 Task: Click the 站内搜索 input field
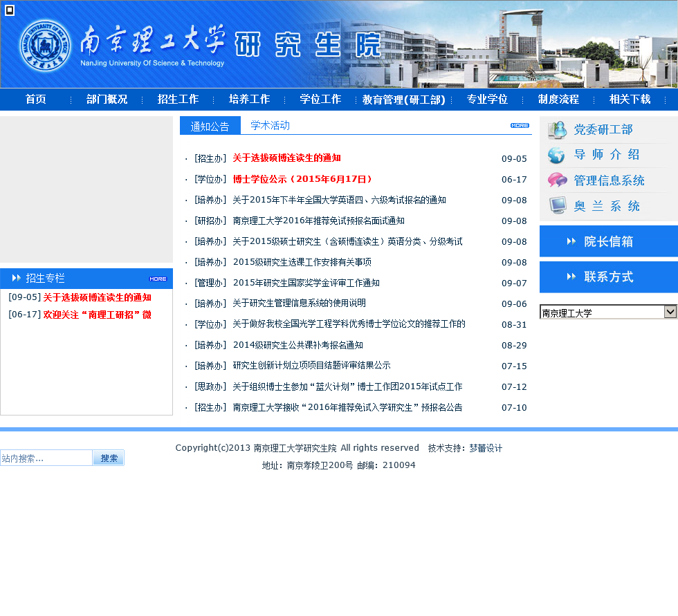coord(46,458)
